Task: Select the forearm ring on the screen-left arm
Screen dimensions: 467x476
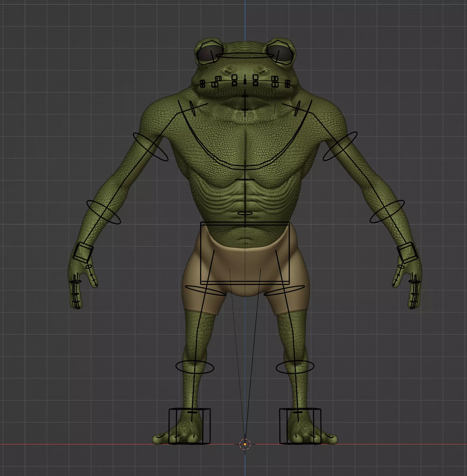Action: [104, 212]
